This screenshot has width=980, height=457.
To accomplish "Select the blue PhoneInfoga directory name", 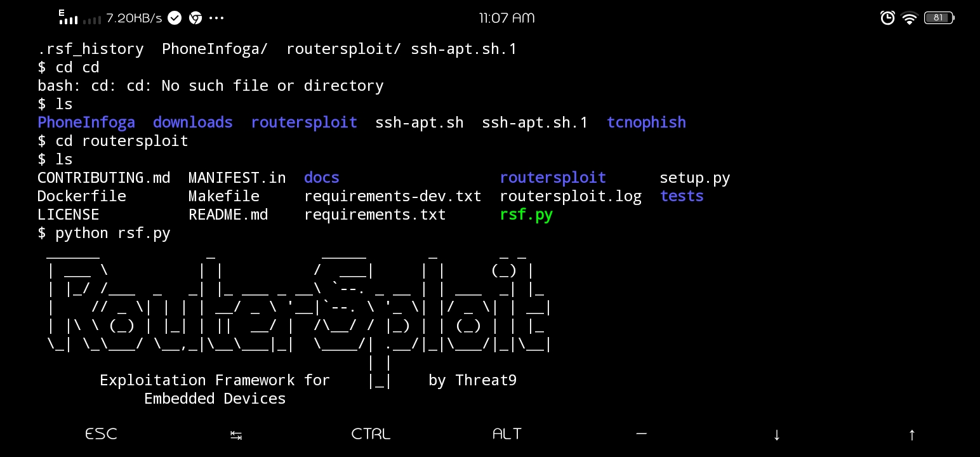I will (86, 122).
